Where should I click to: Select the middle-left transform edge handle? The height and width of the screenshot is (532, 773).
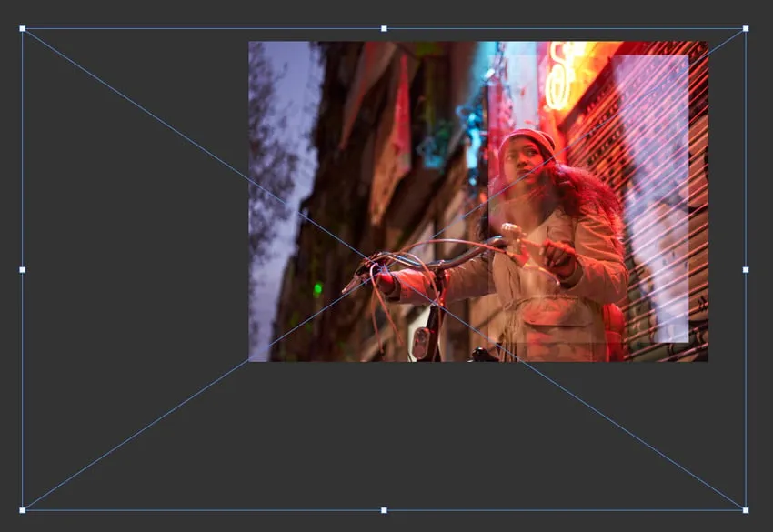click(x=23, y=269)
